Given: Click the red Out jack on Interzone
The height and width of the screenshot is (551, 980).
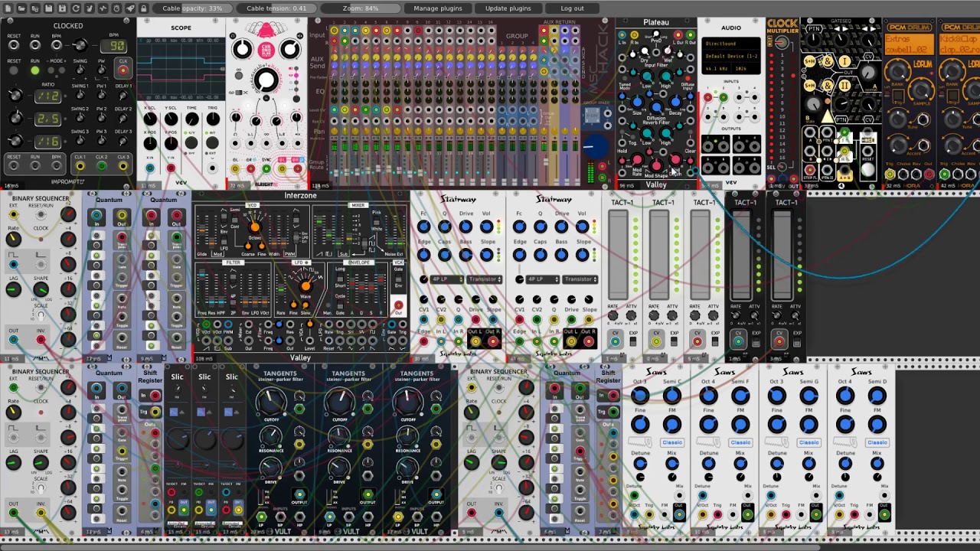Looking at the screenshot, I should [398, 306].
